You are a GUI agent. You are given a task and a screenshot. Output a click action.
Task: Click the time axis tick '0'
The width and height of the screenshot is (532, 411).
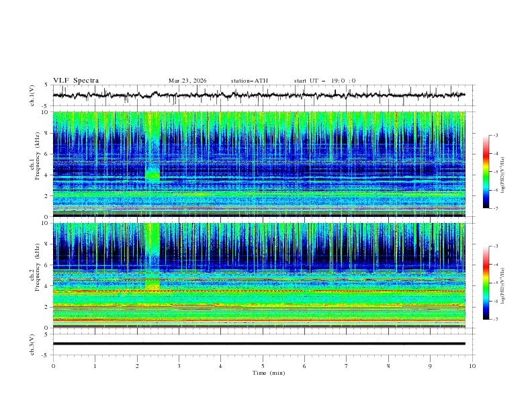tap(53, 366)
